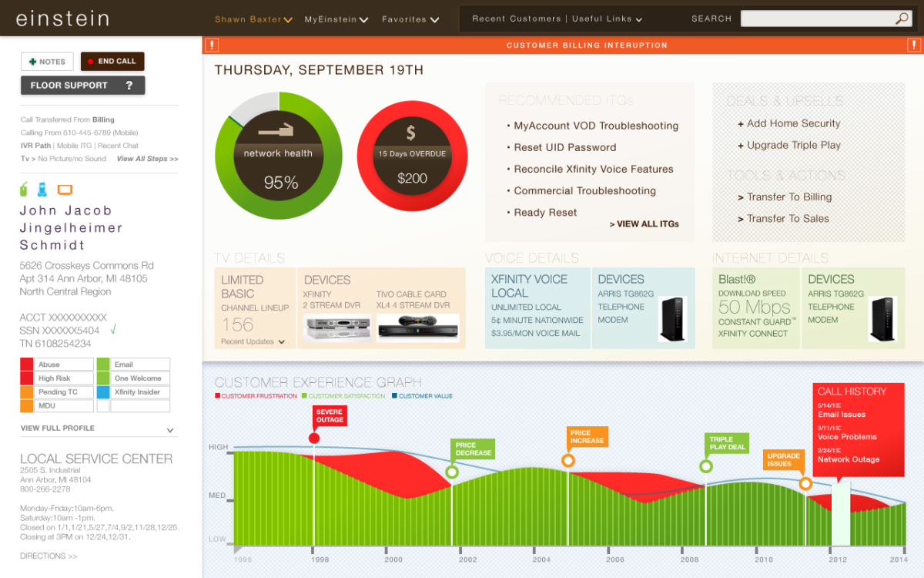Open the Shawn Baxter dropdown

pyautogui.click(x=253, y=19)
